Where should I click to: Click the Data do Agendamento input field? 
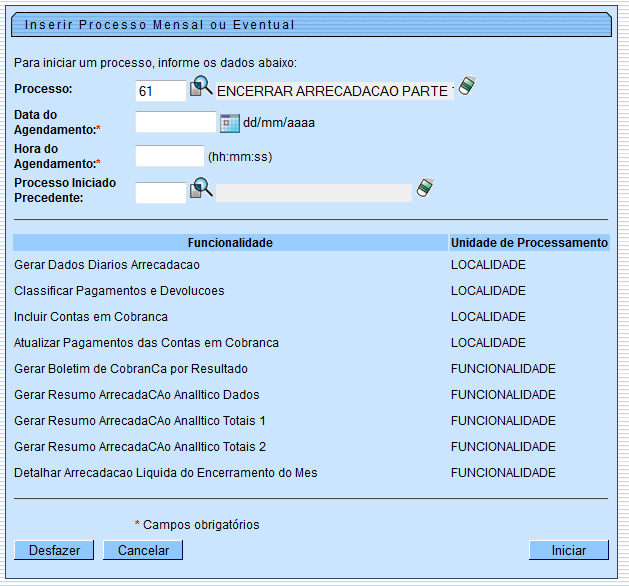click(175, 123)
